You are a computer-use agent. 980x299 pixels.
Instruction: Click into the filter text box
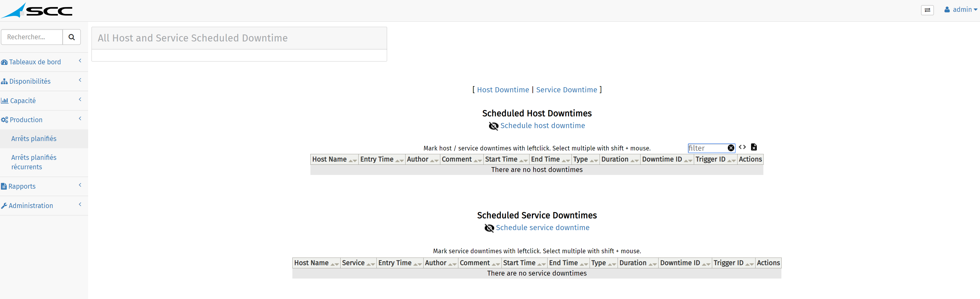point(707,148)
